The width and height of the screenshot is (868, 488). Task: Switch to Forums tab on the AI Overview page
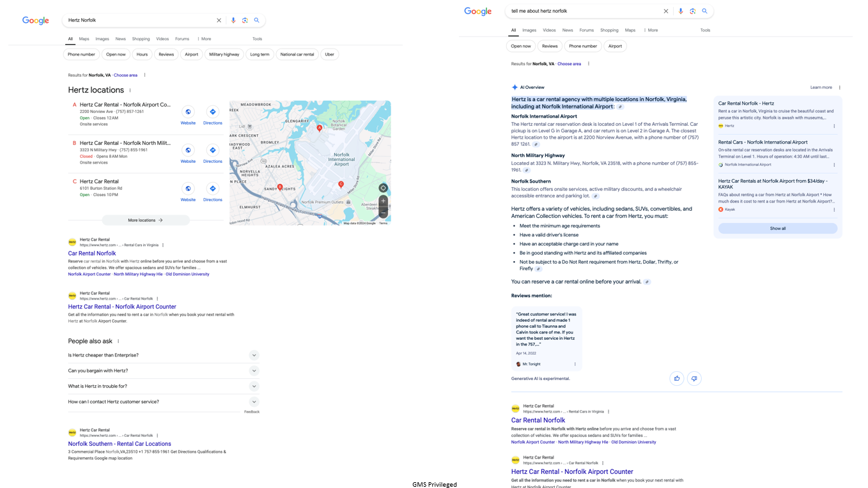(x=587, y=30)
